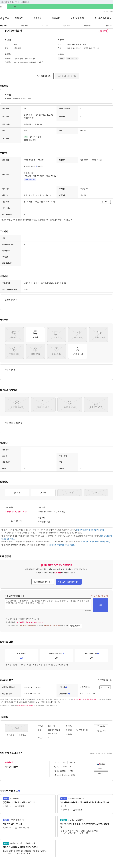
Task: Click the 채용정보 이력 button
Action: coord(101,731)
